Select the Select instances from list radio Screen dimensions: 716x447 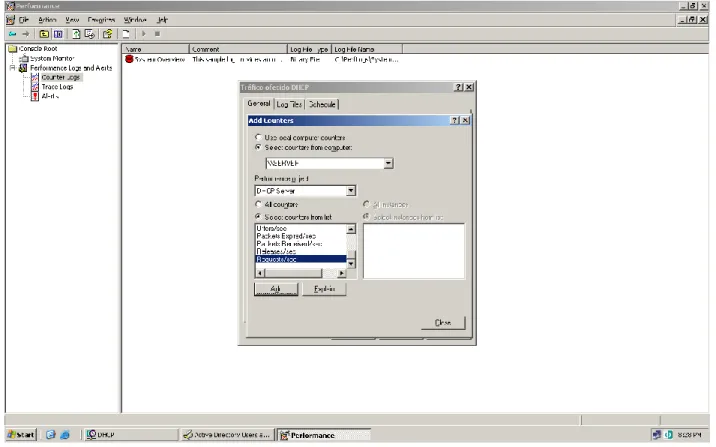(366, 216)
